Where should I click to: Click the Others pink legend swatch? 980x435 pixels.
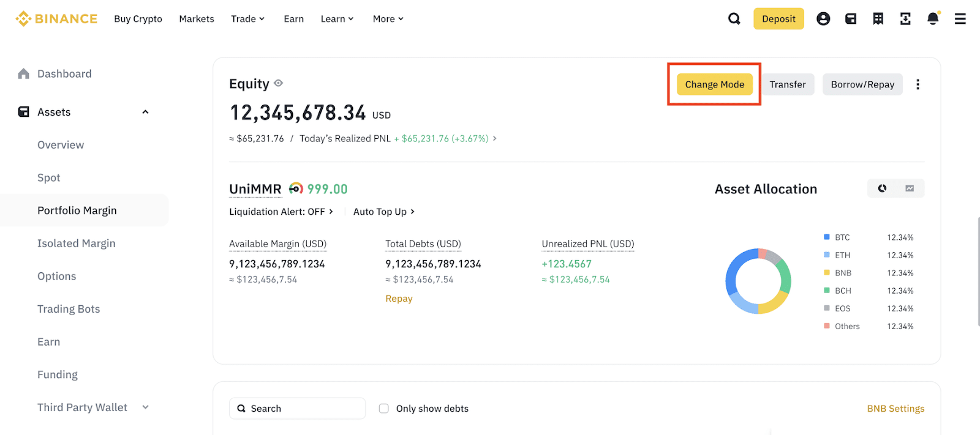[827, 325]
